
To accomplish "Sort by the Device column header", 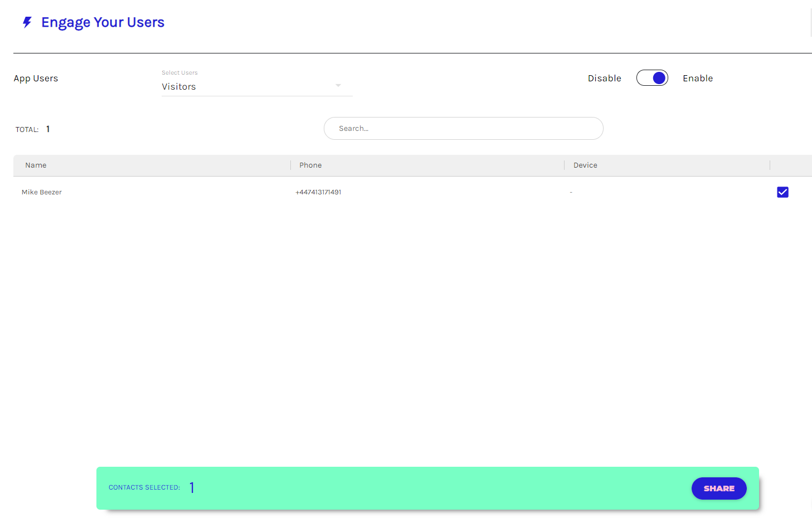I will tap(585, 165).
